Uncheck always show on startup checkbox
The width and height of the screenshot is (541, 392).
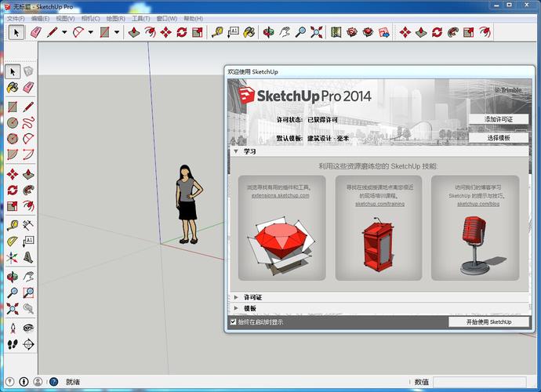click(233, 321)
